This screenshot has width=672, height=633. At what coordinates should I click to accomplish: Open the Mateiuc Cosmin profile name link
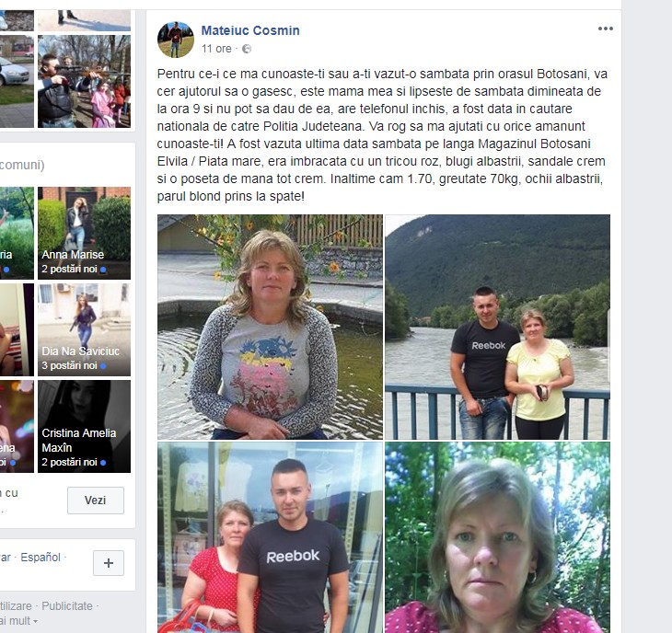[250, 30]
